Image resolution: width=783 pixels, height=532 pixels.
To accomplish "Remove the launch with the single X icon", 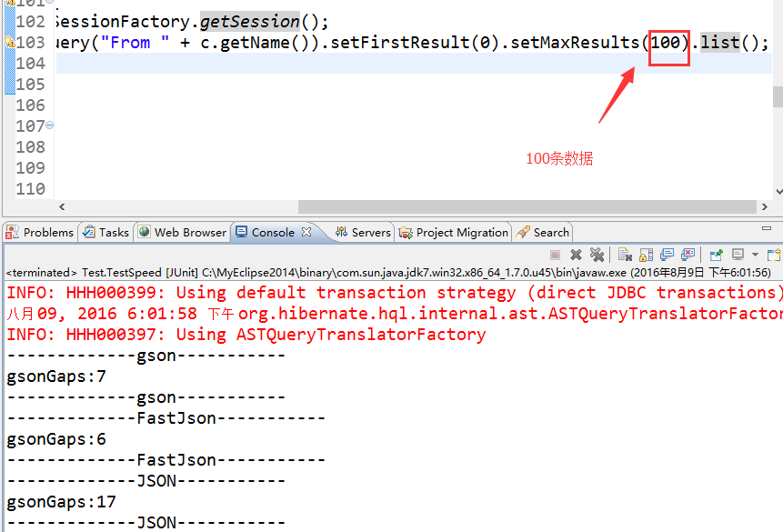I will click(x=576, y=255).
